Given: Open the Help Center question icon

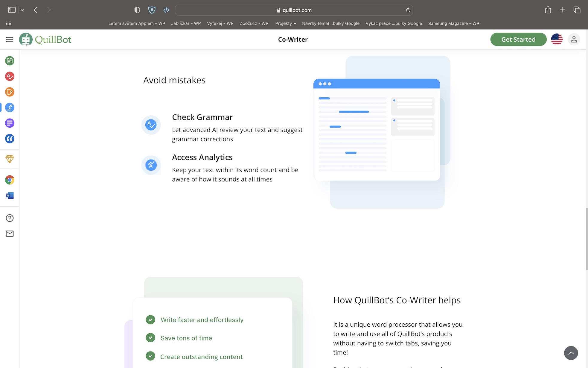Looking at the screenshot, I should 10,218.
